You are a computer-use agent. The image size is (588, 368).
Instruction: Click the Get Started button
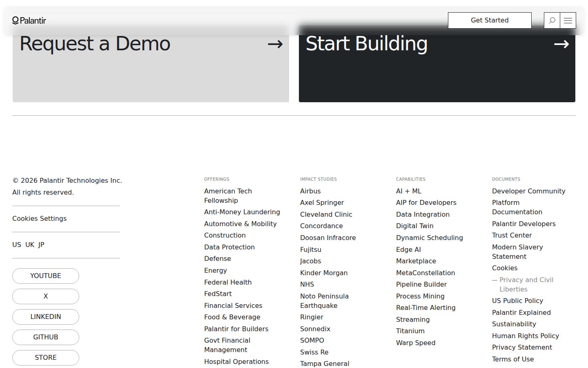[490, 20]
